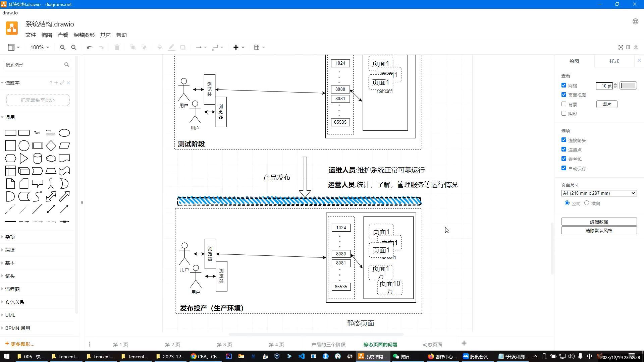
Task: Switch to the 样式 tab
Action: click(614, 61)
